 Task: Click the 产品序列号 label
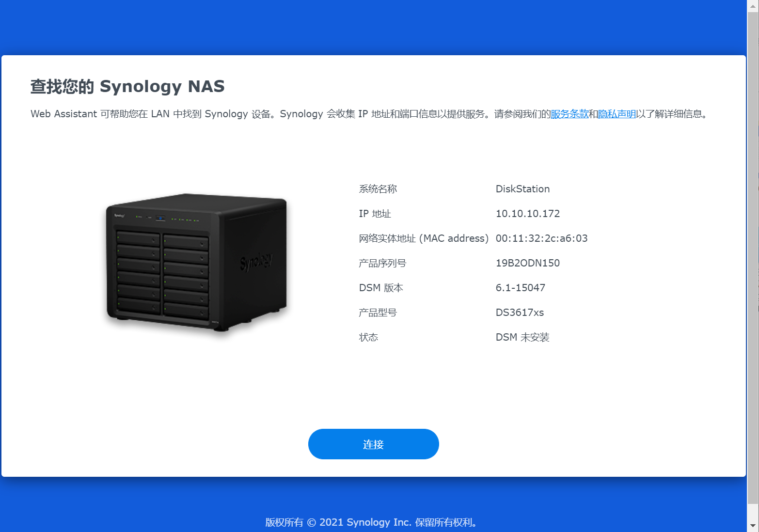tap(382, 263)
